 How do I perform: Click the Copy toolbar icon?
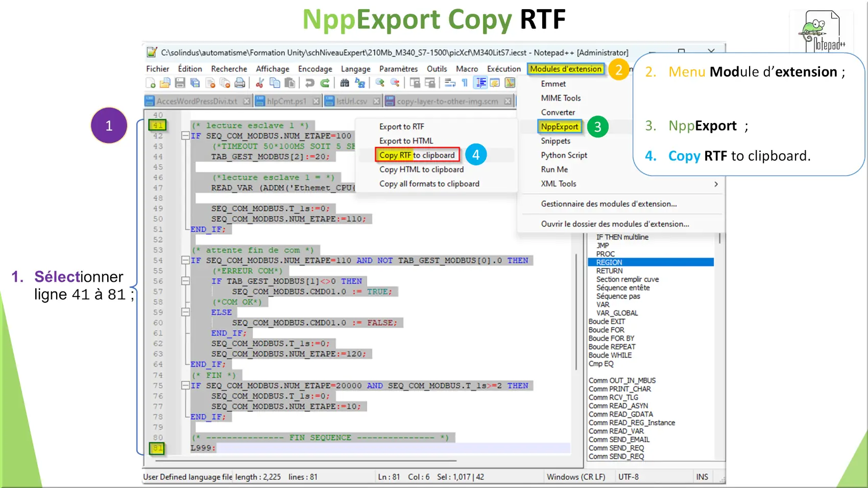coord(275,83)
